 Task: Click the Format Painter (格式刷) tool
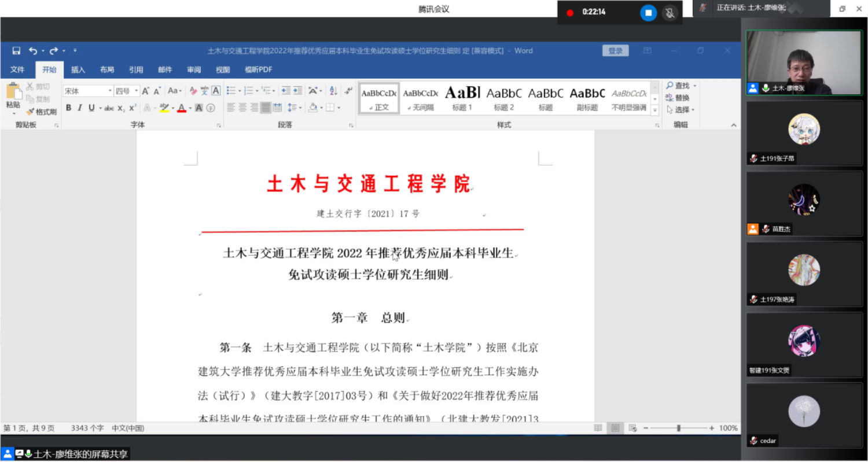point(42,112)
